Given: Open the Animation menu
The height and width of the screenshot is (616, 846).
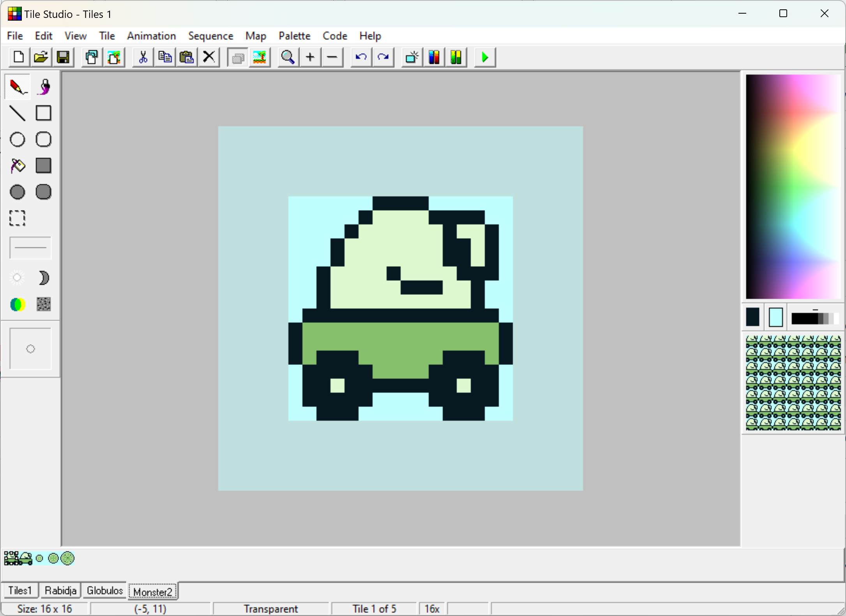Looking at the screenshot, I should [151, 36].
